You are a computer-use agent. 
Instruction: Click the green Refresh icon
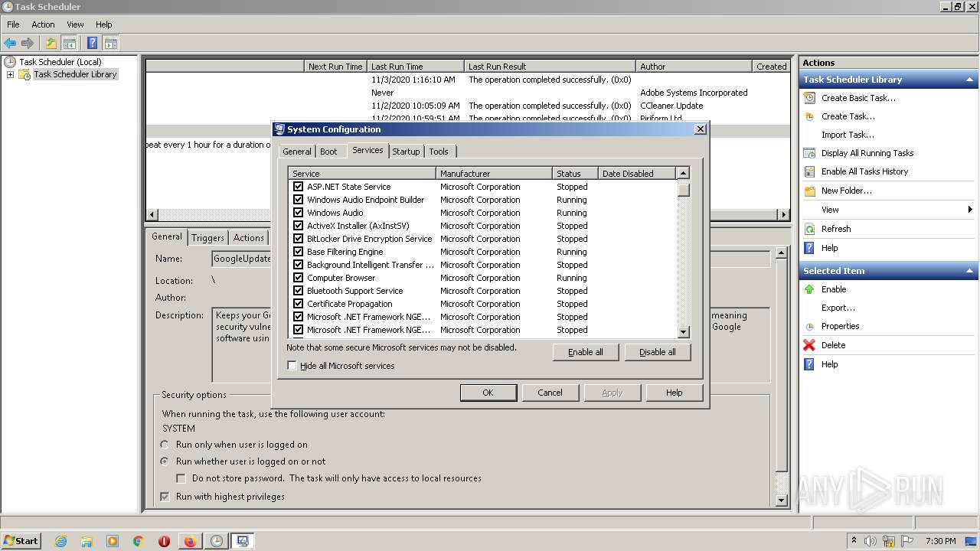809,229
